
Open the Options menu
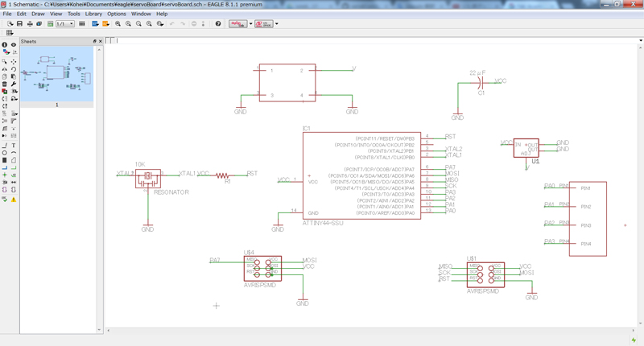click(117, 14)
